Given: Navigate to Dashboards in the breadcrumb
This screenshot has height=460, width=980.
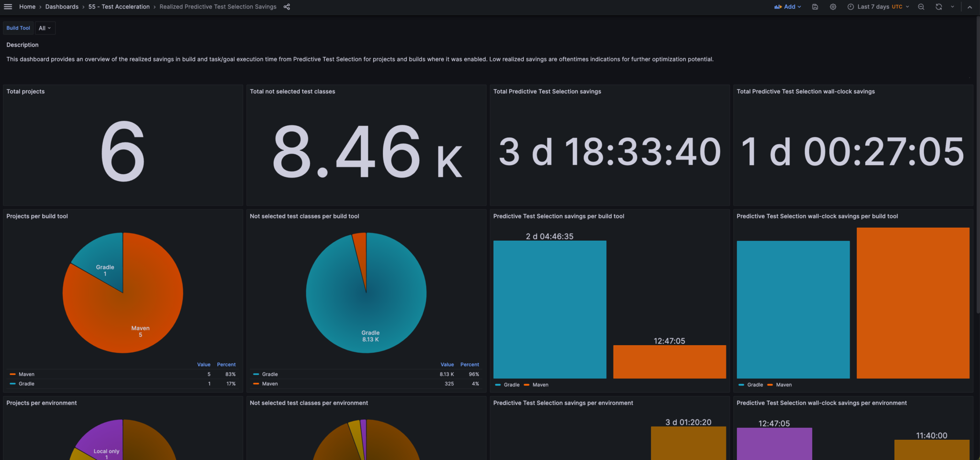Looking at the screenshot, I should click(x=62, y=7).
